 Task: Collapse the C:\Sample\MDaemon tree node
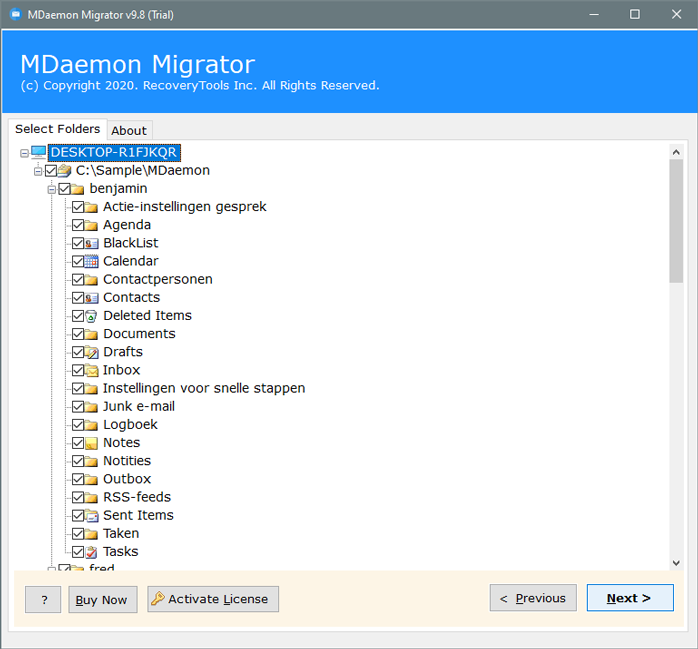38,171
